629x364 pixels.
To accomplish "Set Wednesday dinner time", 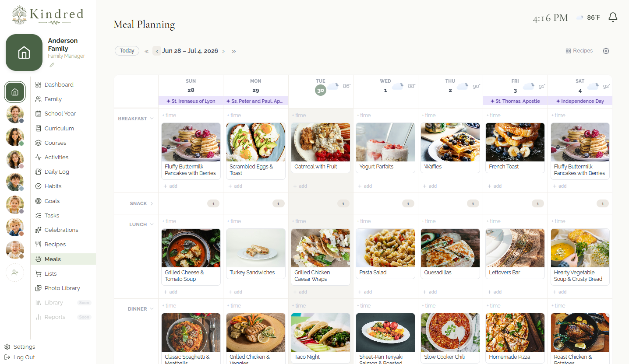I will [x=364, y=306].
